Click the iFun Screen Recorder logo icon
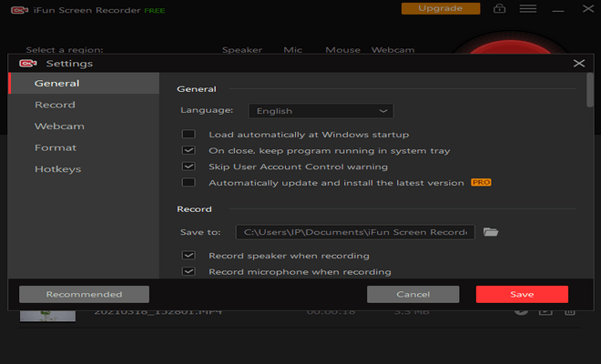Screen dimensions: 601x364 coord(19,10)
